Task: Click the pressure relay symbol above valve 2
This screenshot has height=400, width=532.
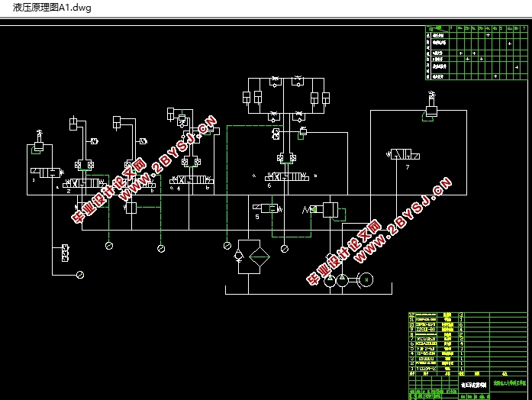Action: (x=95, y=141)
